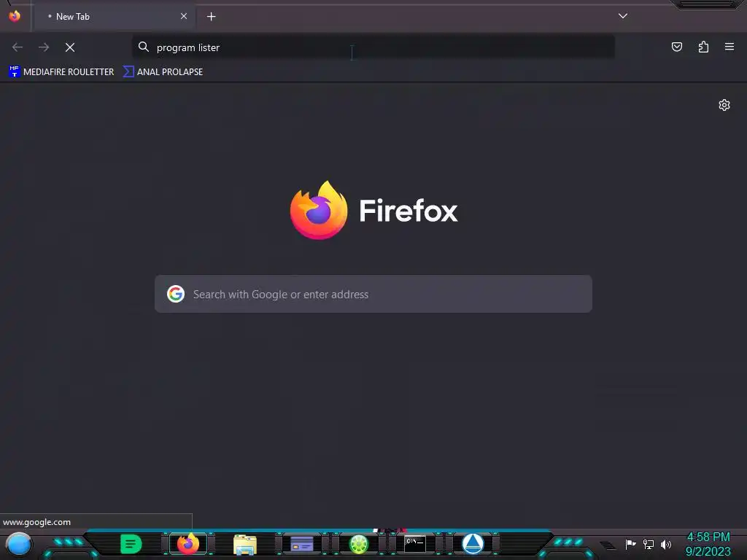The width and height of the screenshot is (747, 560).
Task: Open the green chat app in taskbar
Action: click(131, 544)
